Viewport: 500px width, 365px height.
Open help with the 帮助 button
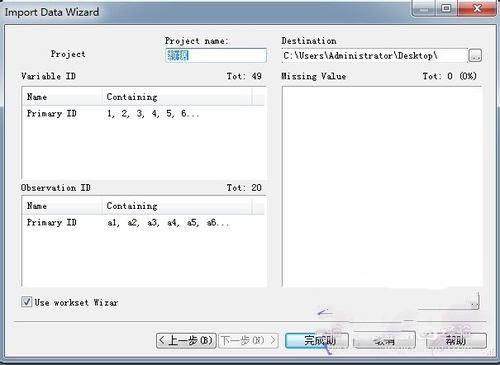(456, 341)
